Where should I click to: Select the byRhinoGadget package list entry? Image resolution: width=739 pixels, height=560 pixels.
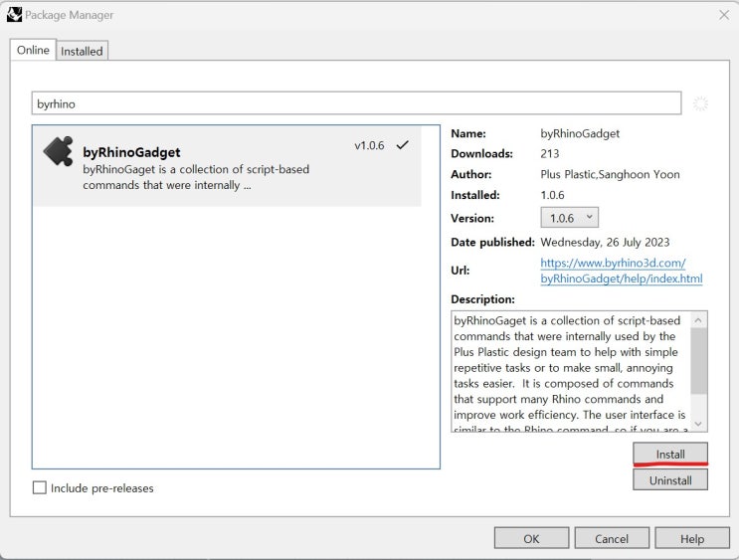click(227, 166)
